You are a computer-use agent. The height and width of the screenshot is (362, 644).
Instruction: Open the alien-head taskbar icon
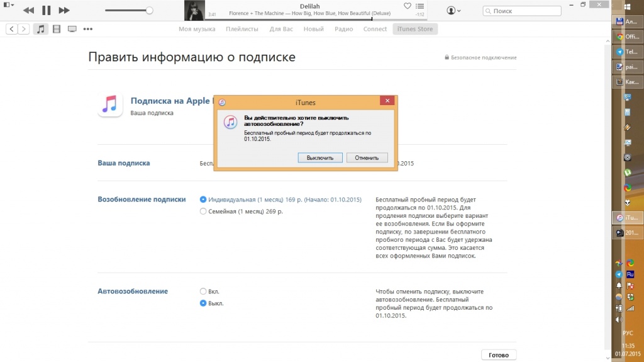click(x=628, y=202)
